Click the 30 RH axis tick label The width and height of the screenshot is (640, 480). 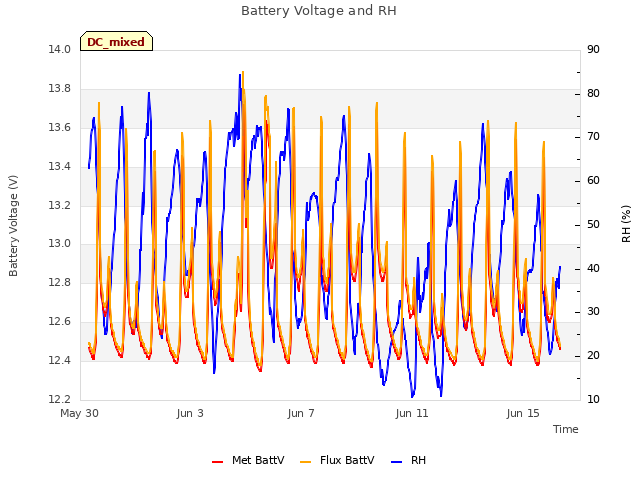pyautogui.click(x=593, y=312)
